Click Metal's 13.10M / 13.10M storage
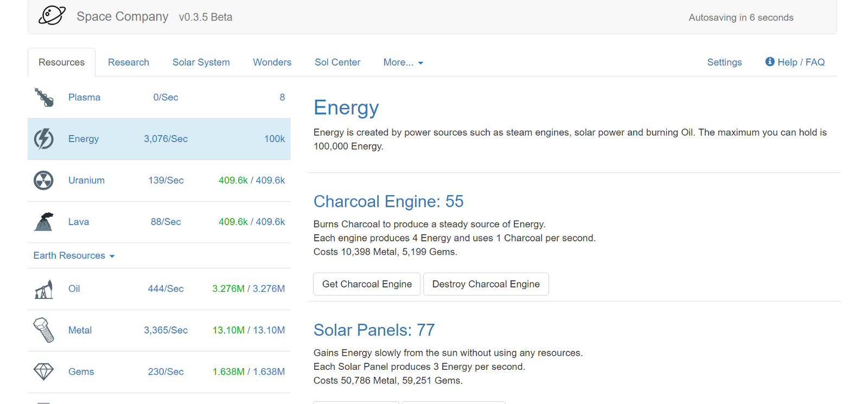868x404 pixels. 248,330
